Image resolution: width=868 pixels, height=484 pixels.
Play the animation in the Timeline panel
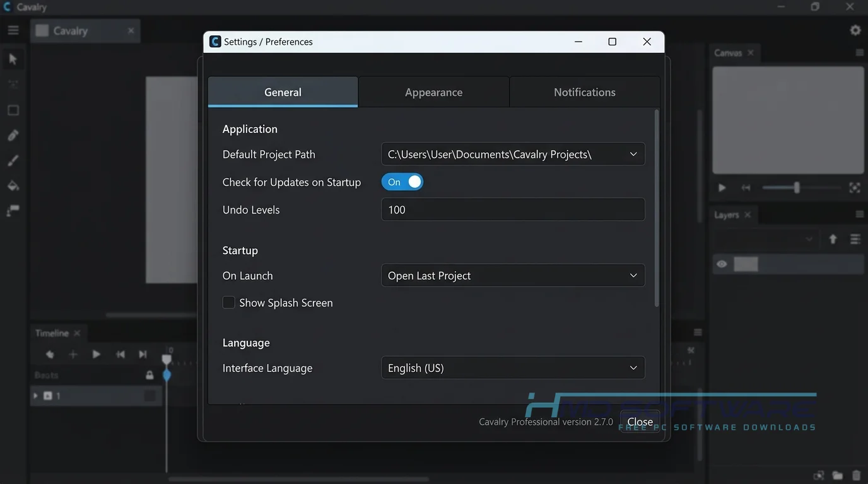(x=96, y=354)
